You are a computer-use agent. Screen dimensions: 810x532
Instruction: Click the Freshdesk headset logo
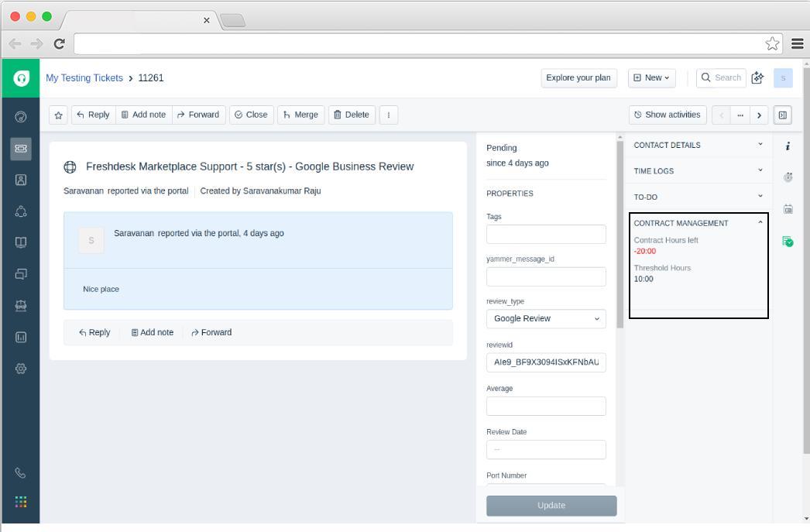coord(21,78)
